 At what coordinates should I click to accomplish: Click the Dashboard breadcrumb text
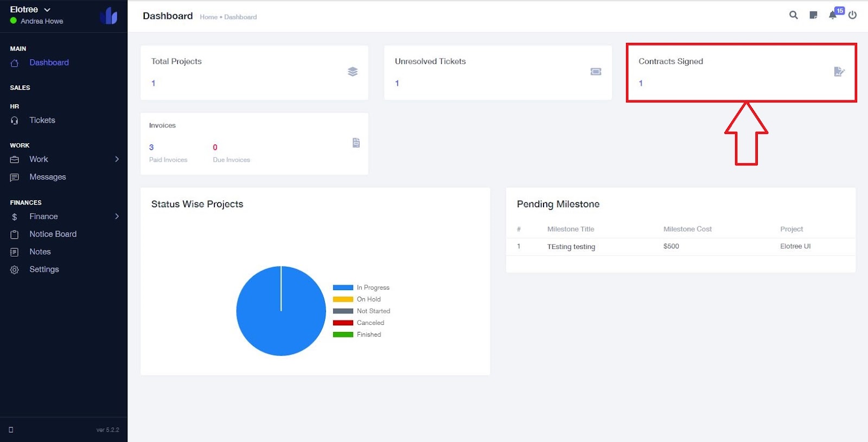coord(241,17)
